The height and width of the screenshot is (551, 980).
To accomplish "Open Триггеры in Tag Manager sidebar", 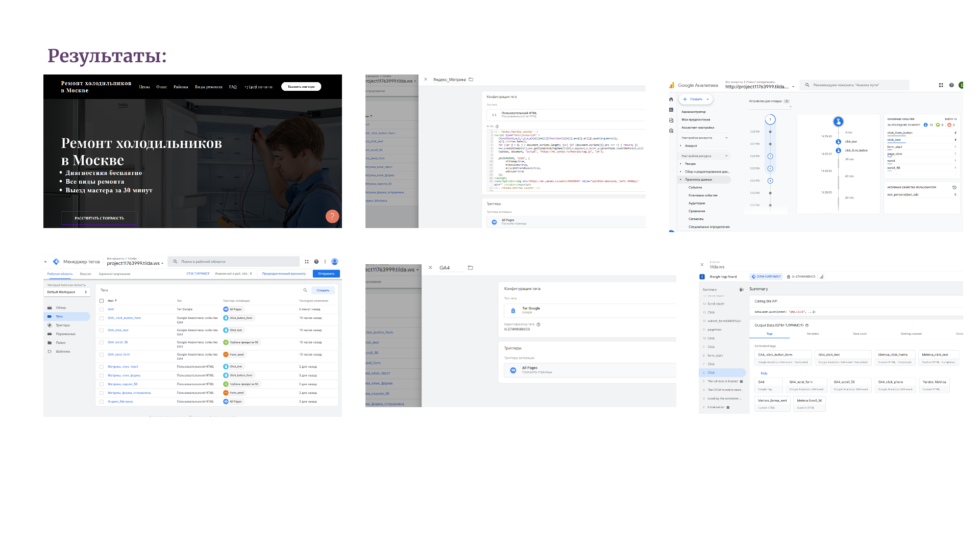I will tap(63, 325).
